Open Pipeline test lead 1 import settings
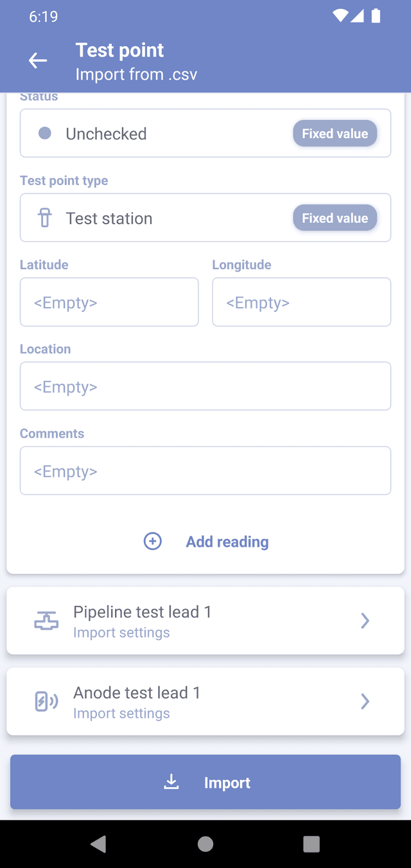The width and height of the screenshot is (411, 868). coord(193,621)
